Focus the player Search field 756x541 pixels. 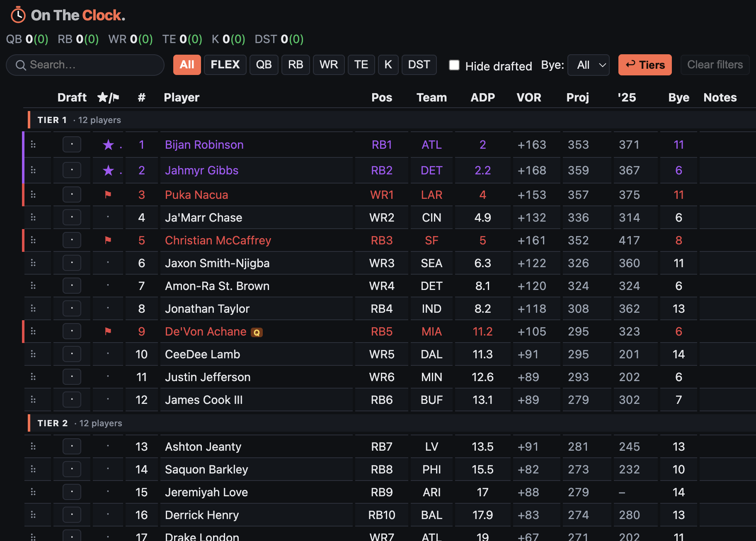click(x=85, y=65)
